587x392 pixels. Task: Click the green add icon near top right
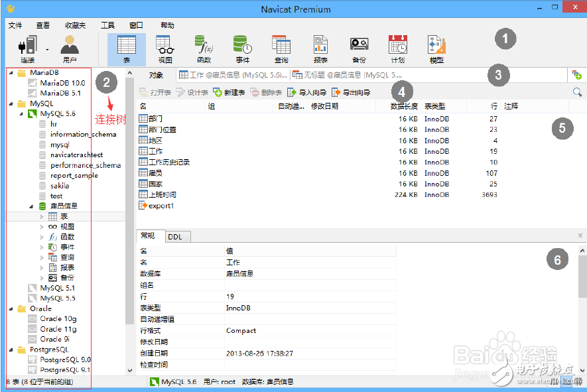578,75
